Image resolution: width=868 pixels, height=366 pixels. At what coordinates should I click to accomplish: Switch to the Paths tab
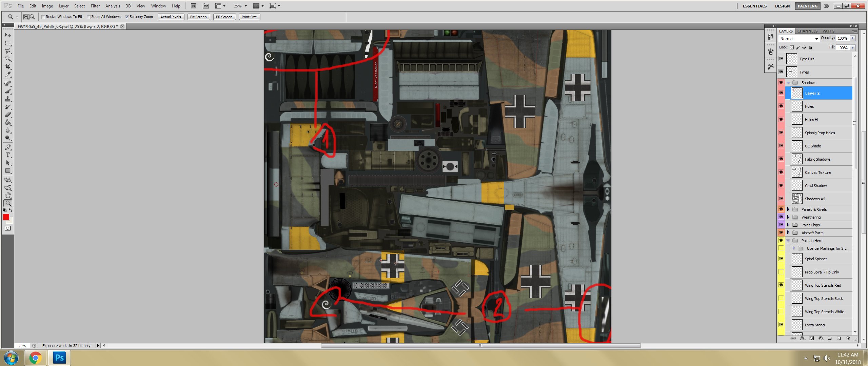coord(828,31)
